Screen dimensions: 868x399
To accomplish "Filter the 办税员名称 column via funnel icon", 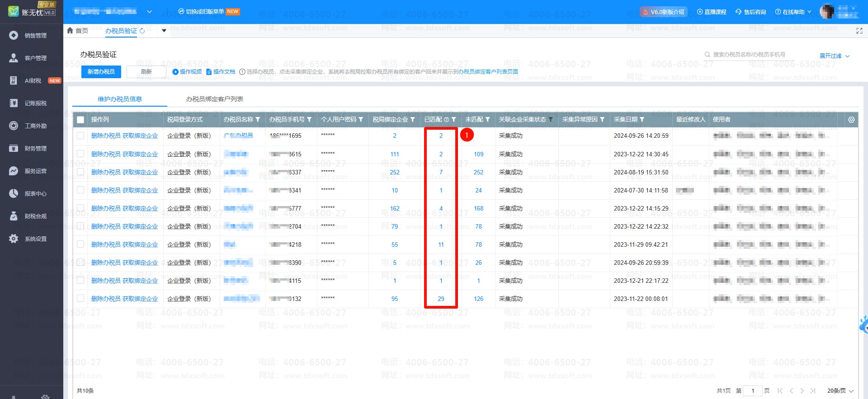I will point(258,120).
